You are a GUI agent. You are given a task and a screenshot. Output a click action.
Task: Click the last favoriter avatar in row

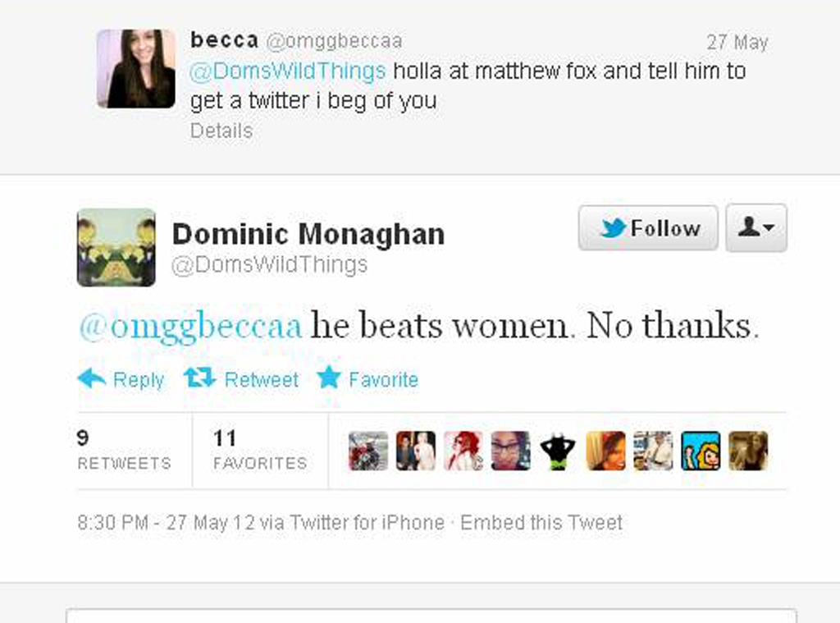point(748,451)
